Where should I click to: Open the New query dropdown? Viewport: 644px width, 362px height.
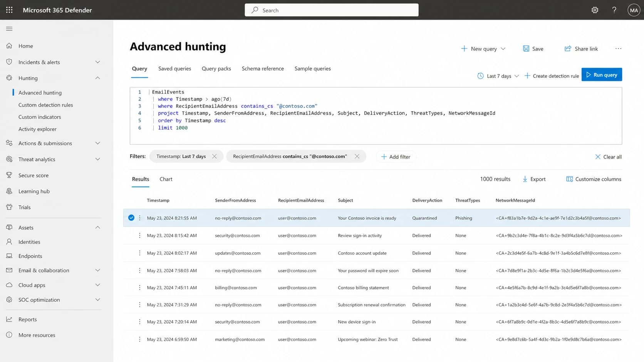pos(483,49)
